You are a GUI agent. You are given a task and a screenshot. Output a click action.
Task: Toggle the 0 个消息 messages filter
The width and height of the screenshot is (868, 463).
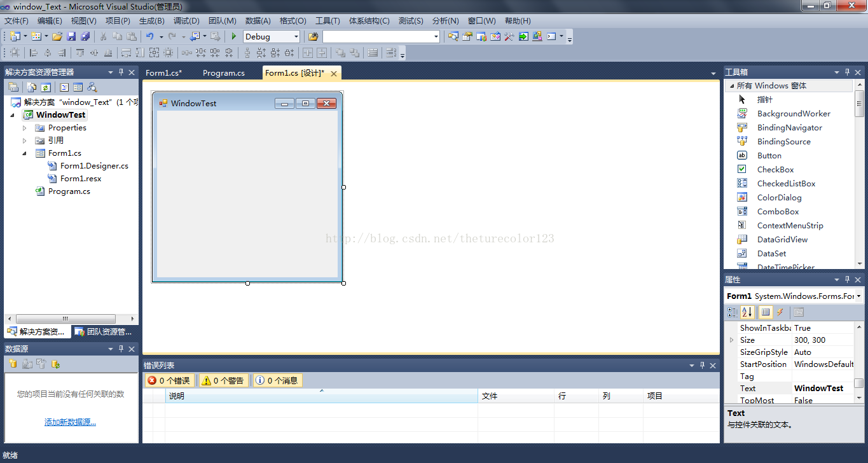click(277, 380)
